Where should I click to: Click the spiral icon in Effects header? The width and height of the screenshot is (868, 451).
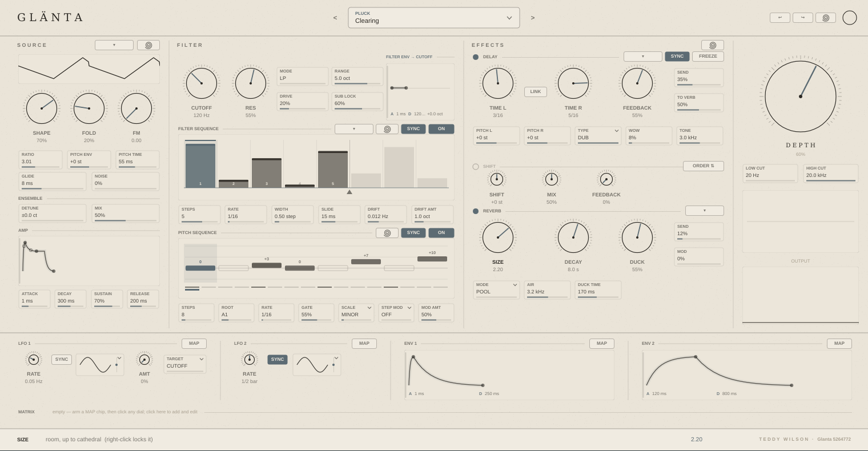[x=713, y=45]
